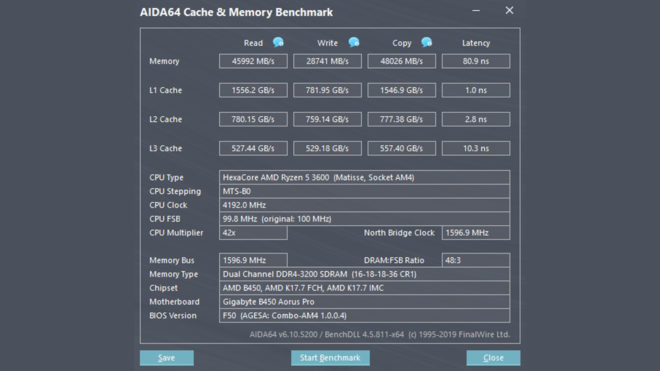Image resolution: width=660 pixels, height=371 pixels.
Task: Select the L2 Cache Latency value 2.8 ns
Action: pyautogui.click(x=476, y=119)
